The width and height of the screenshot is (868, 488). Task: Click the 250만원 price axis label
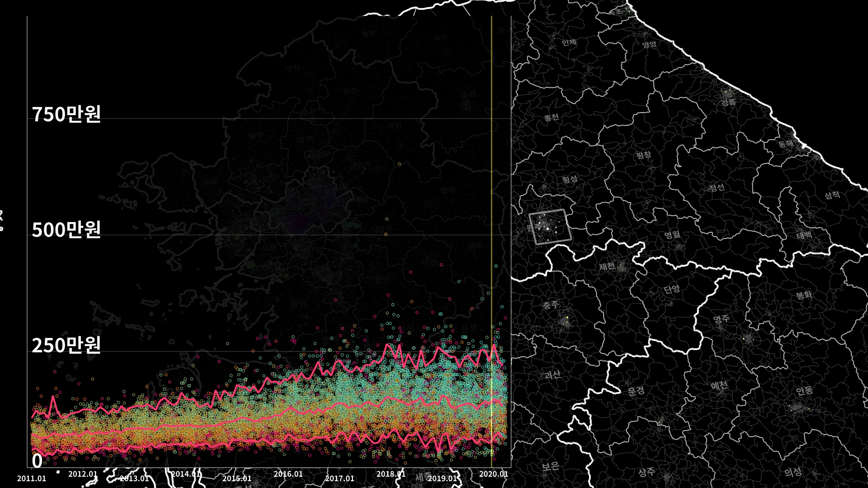tap(66, 345)
